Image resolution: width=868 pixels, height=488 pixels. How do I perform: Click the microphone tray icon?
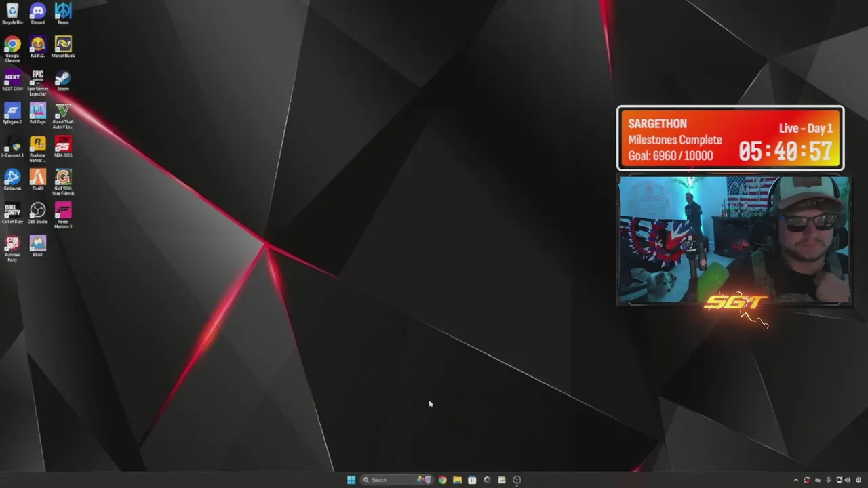point(828,480)
